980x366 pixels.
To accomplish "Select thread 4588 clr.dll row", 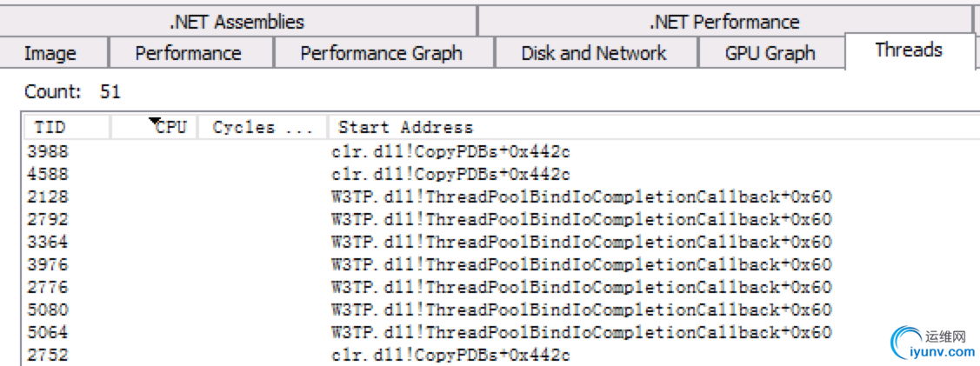I will (501, 174).
